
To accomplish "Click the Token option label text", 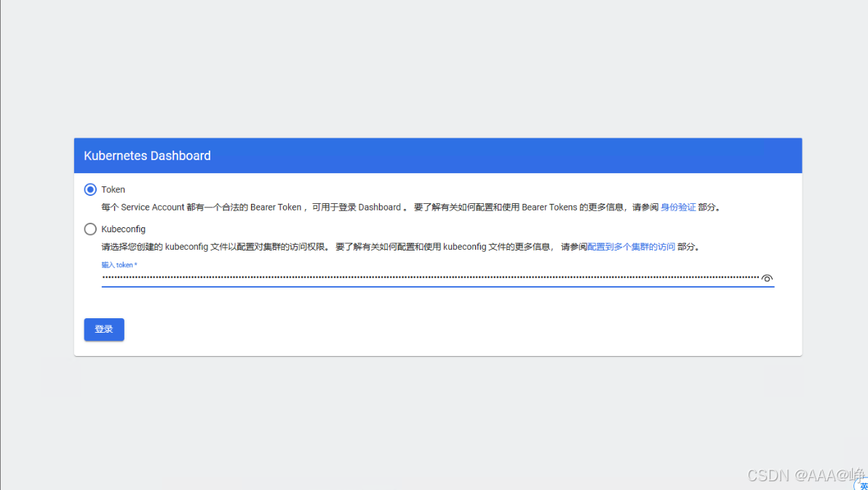I will coord(113,189).
